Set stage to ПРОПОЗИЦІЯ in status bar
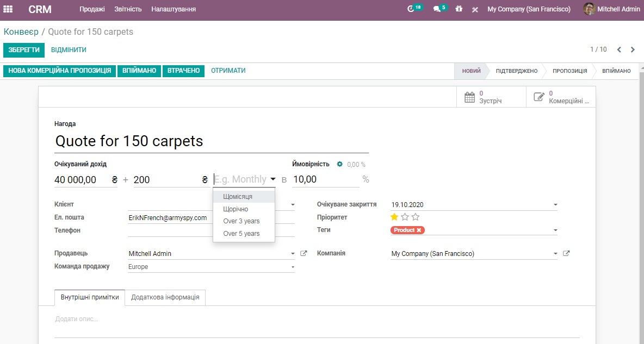The image size is (644, 344). tap(569, 71)
